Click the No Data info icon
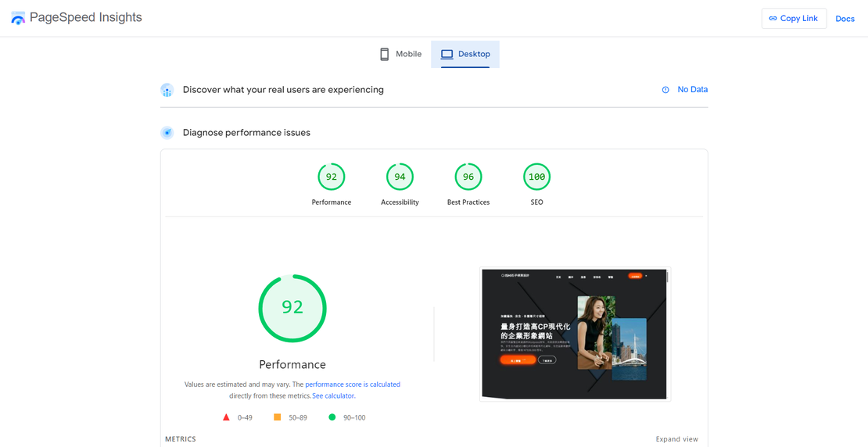 [x=665, y=90]
